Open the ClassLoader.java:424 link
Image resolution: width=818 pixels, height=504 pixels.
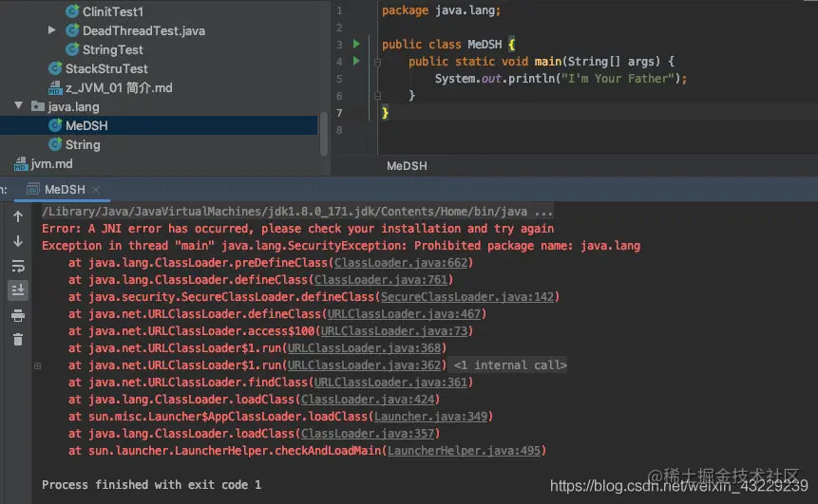click(x=368, y=400)
